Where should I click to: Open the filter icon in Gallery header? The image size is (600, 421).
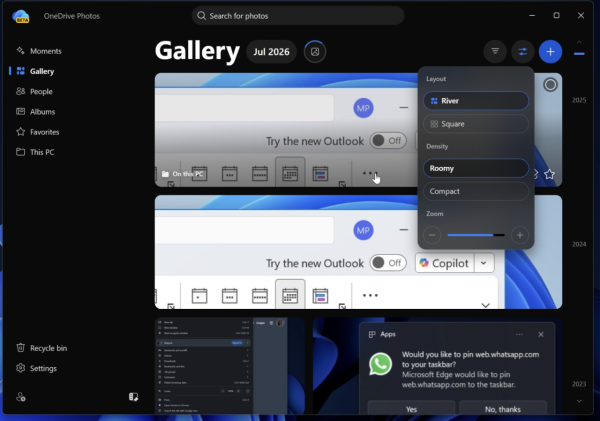tap(495, 51)
